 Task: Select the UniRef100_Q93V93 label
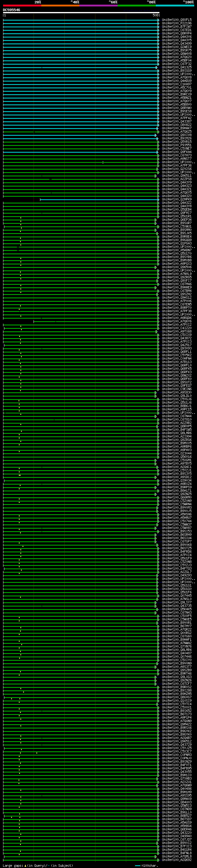coord(177,349)
